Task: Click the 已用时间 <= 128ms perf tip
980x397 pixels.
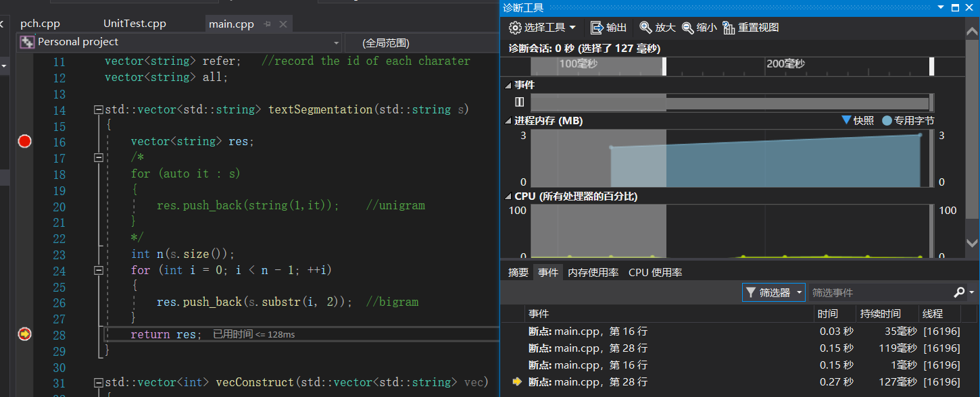Action: (253, 334)
